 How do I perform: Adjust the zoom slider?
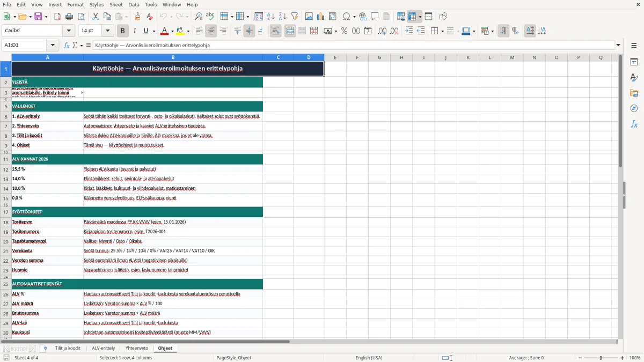(601, 358)
